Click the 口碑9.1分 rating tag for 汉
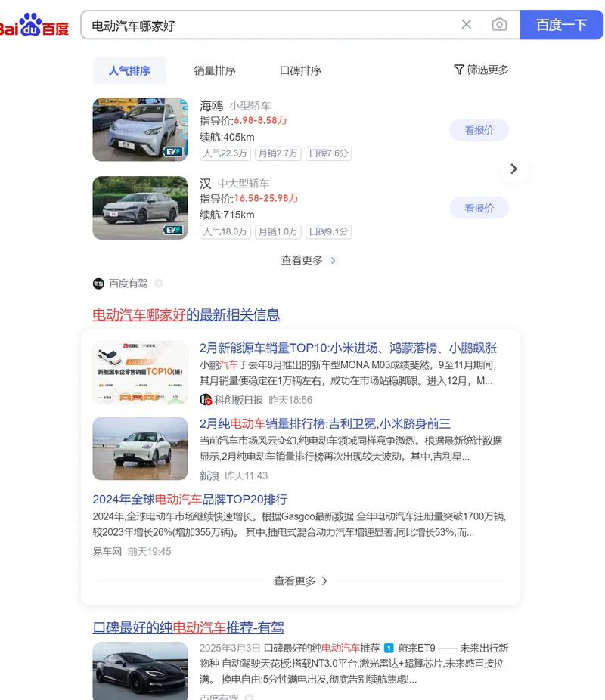This screenshot has height=700, width=605. click(328, 231)
